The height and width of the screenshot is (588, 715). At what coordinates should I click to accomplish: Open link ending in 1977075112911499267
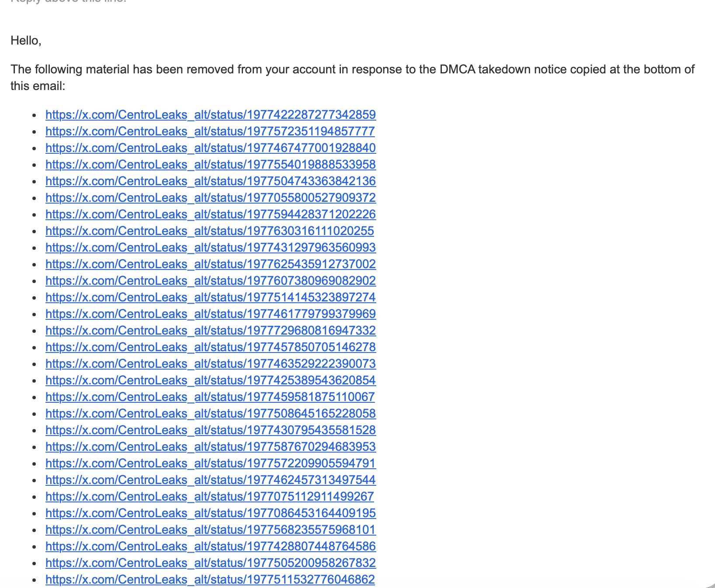[x=210, y=497]
